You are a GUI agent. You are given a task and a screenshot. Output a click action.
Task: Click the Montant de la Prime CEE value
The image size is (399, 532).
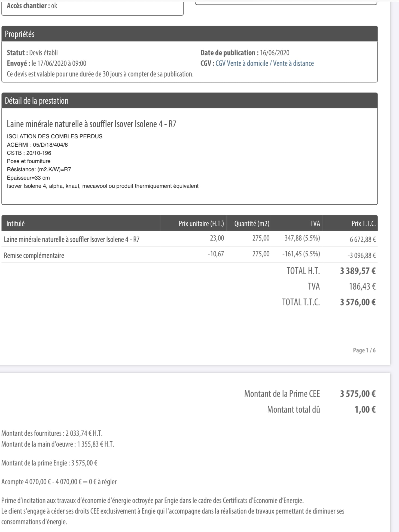(x=358, y=394)
